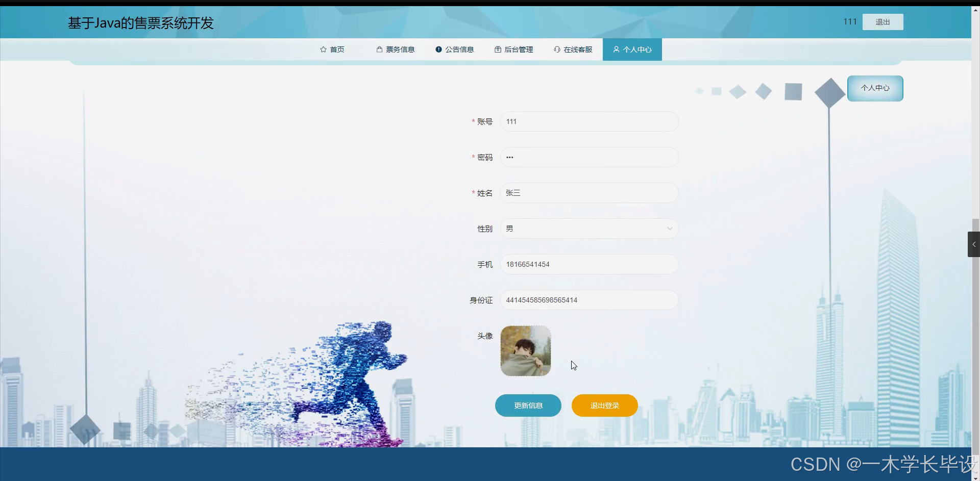Click inside the 手机 phone number field
980x481 pixels.
tap(589, 264)
